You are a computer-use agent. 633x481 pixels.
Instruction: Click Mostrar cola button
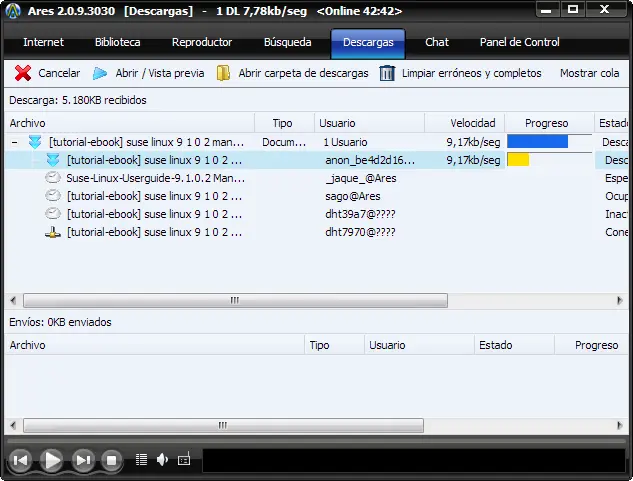(589, 73)
